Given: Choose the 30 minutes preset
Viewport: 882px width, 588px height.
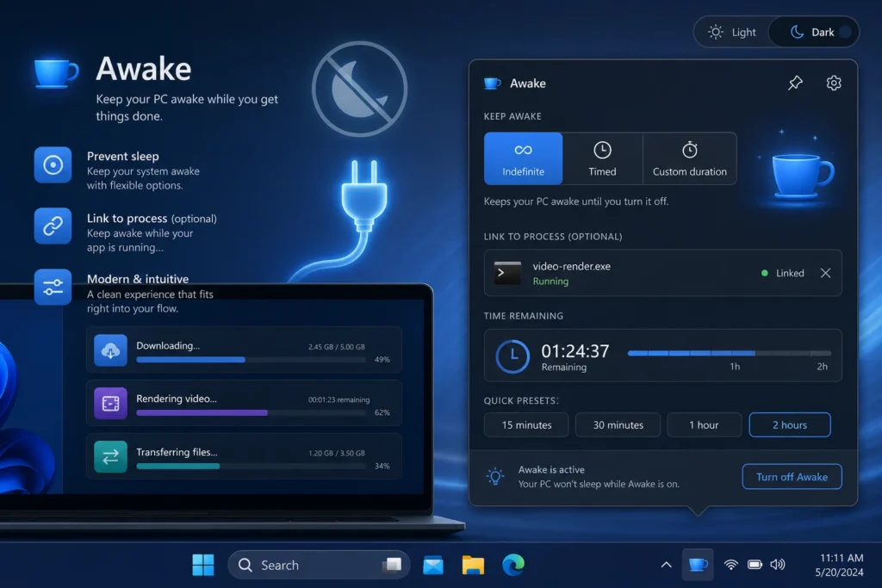Looking at the screenshot, I should tap(618, 425).
